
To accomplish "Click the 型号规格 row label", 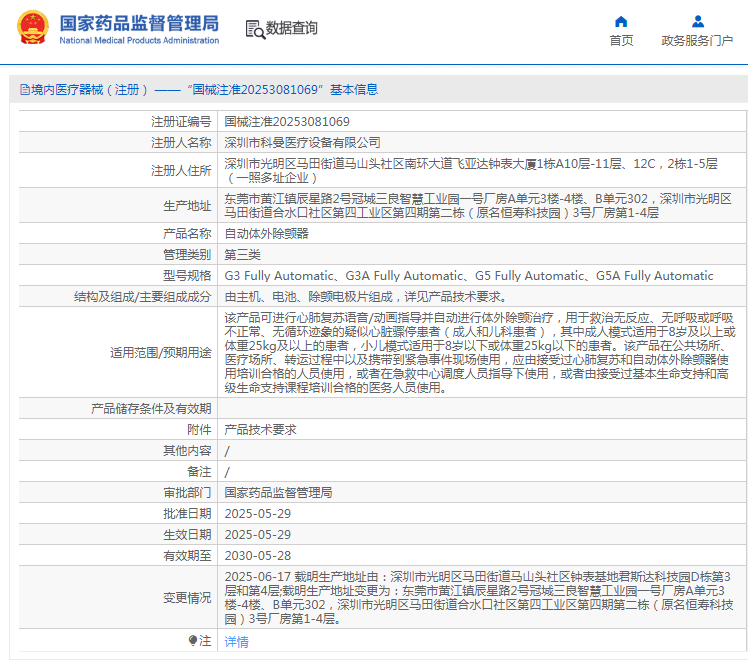I will (x=187, y=275).
